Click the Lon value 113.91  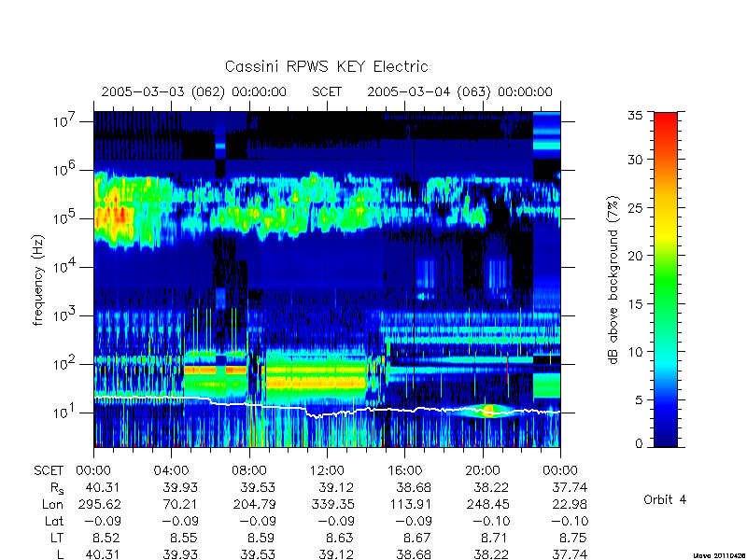[411, 504]
